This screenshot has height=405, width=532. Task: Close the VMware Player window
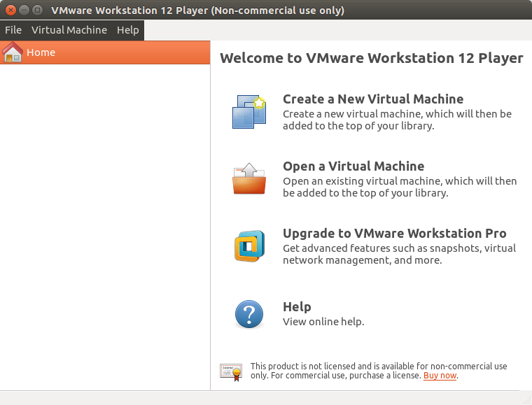pyautogui.click(x=11, y=10)
